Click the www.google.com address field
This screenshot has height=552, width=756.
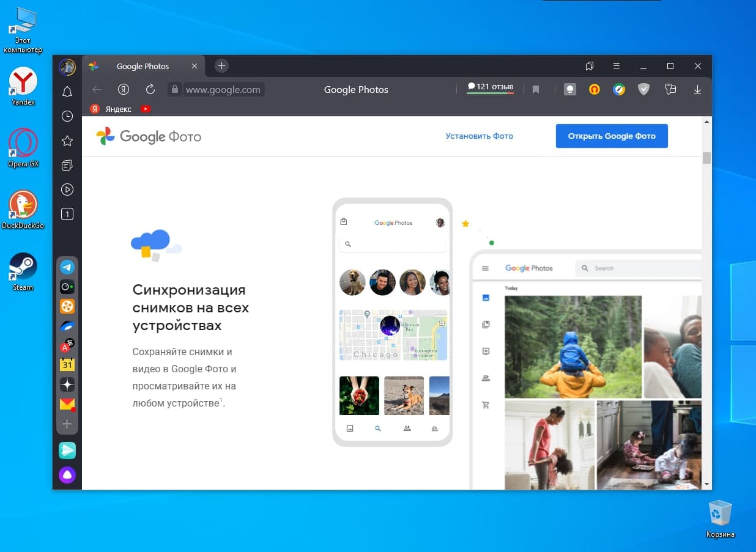click(223, 89)
